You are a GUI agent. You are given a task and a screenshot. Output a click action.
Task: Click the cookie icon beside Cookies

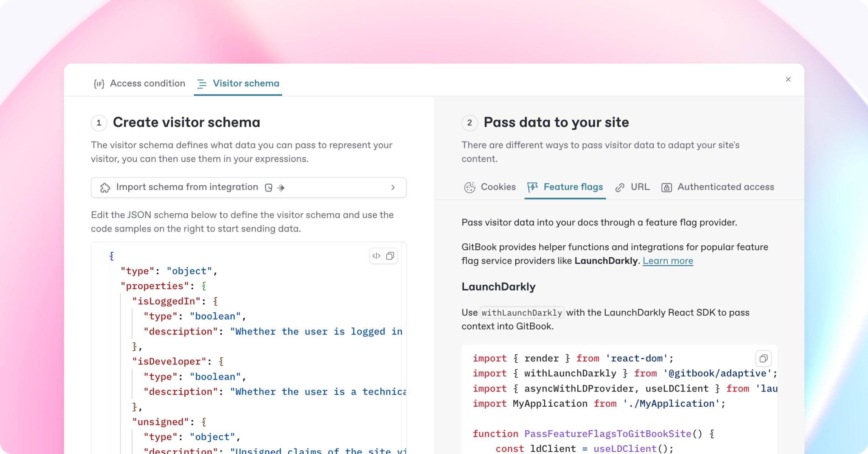[x=470, y=187]
